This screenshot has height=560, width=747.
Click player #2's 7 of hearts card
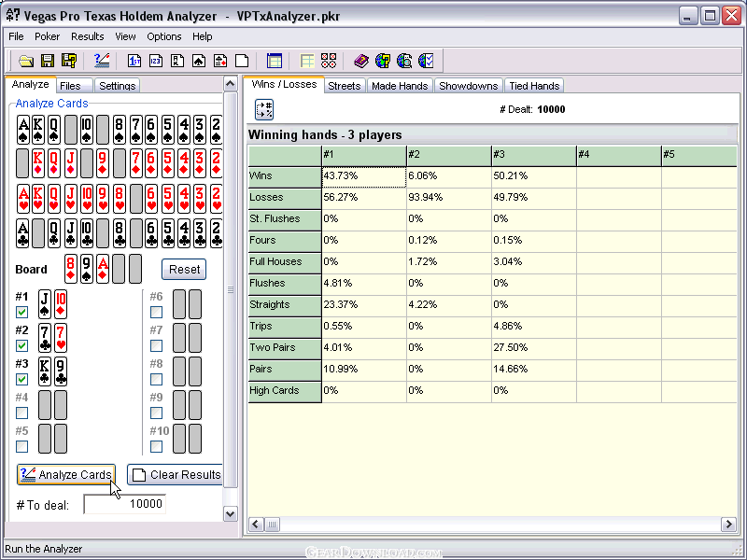coord(61,338)
